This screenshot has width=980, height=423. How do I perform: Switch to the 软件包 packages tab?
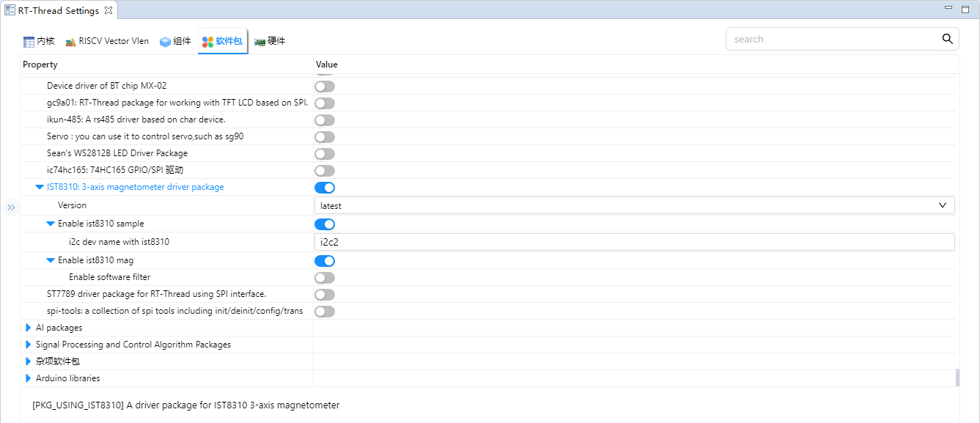pos(223,41)
